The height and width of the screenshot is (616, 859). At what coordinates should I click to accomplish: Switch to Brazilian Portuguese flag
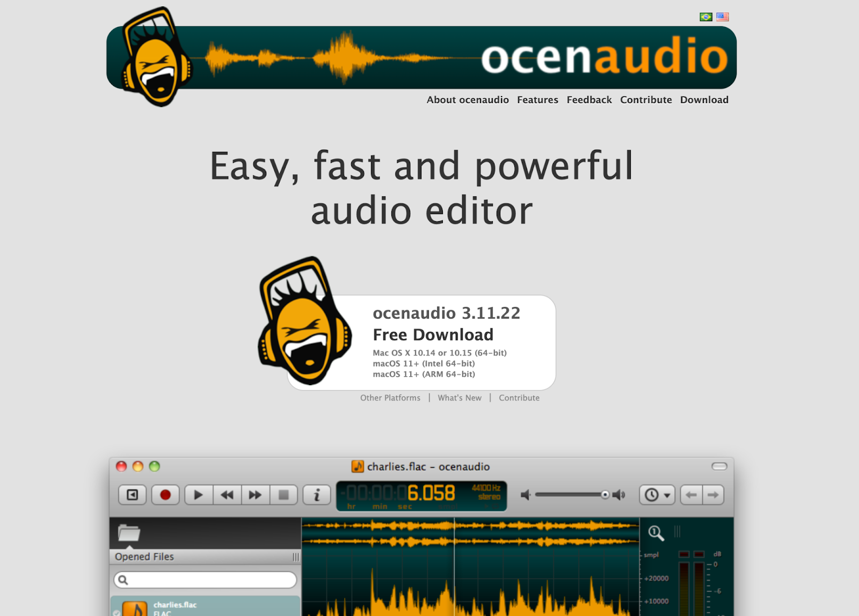tap(706, 17)
